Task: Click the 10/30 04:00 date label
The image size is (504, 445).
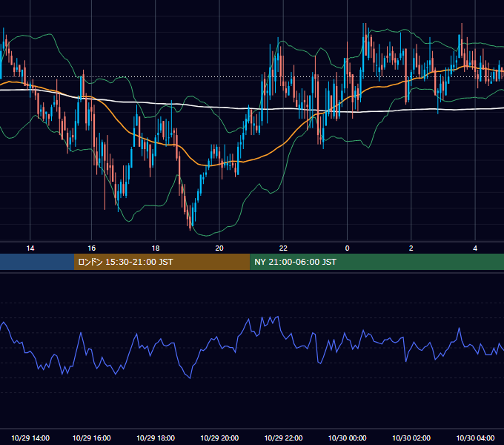Action: point(475,438)
